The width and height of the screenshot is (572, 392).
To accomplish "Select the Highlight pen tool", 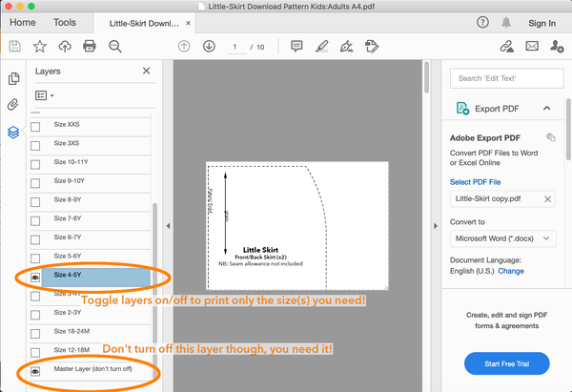I will [321, 46].
